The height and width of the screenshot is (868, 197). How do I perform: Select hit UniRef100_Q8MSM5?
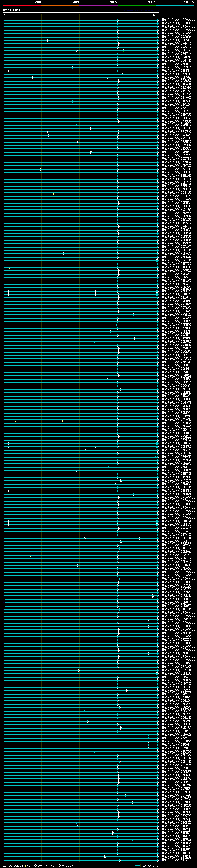point(177,761)
